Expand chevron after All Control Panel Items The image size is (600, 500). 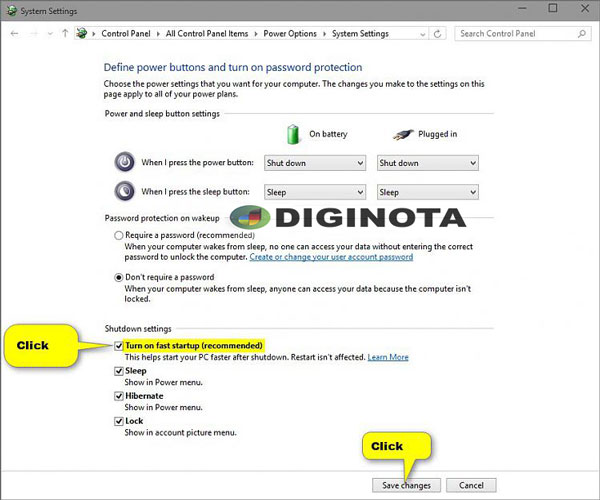click(x=256, y=34)
